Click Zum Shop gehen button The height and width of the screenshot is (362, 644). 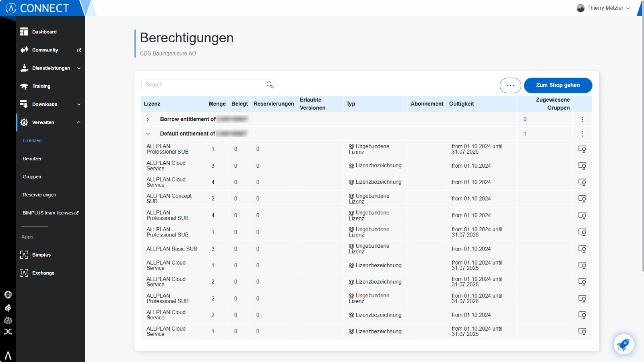coord(557,85)
